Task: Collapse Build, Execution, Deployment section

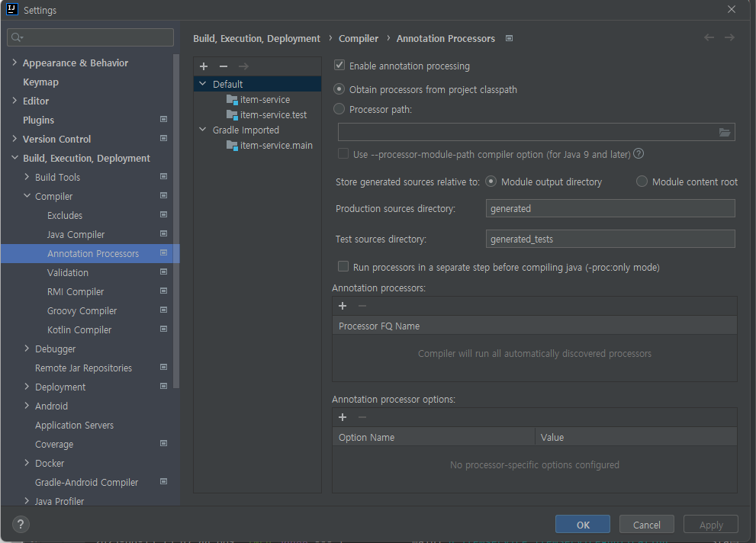Action: [14, 158]
